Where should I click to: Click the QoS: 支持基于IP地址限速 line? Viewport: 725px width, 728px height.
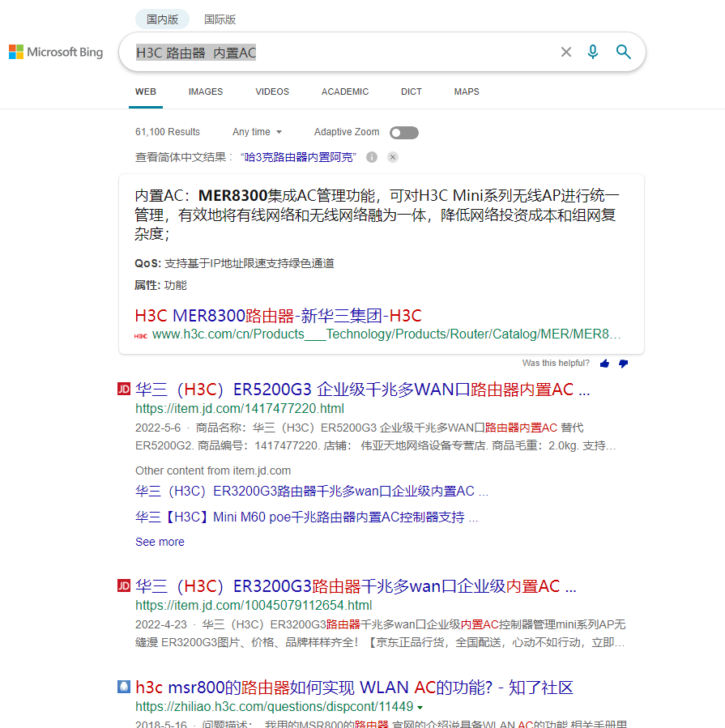tap(235, 264)
